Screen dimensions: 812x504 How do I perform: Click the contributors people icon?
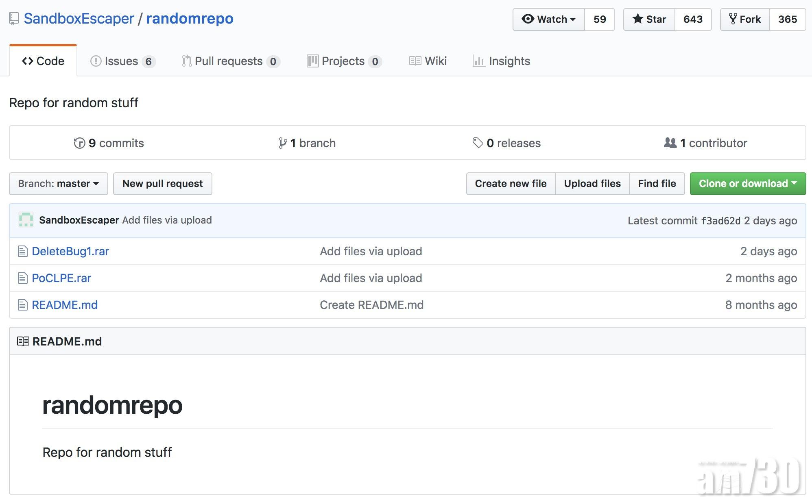(x=670, y=143)
